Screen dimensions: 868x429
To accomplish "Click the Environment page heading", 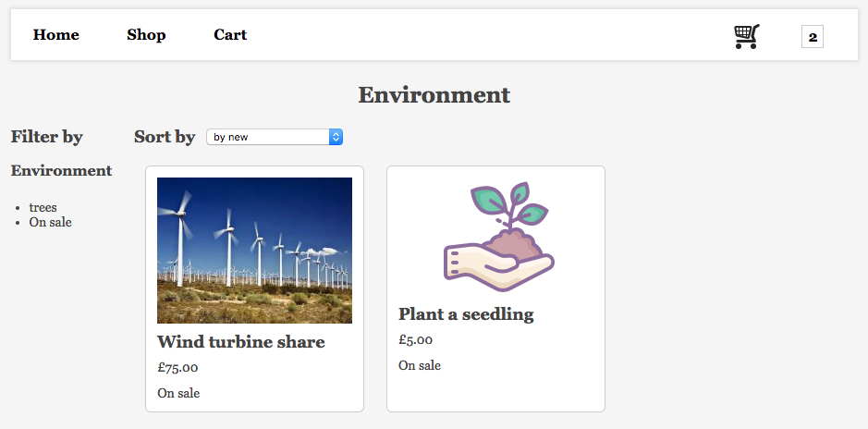I will click(434, 94).
